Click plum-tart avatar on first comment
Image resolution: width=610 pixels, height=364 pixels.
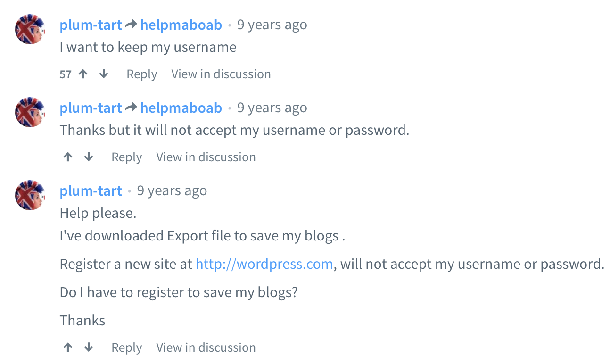[30, 29]
